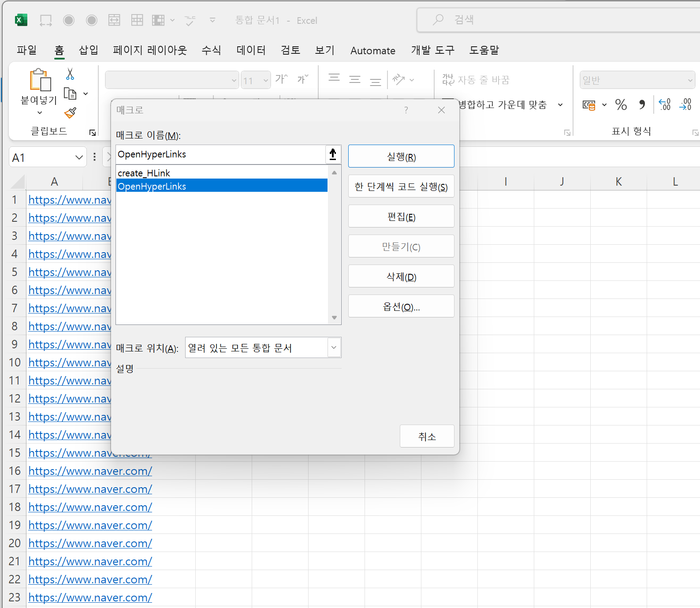The height and width of the screenshot is (608, 700).
Task: Click the macro name input field
Action: tap(220, 154)
